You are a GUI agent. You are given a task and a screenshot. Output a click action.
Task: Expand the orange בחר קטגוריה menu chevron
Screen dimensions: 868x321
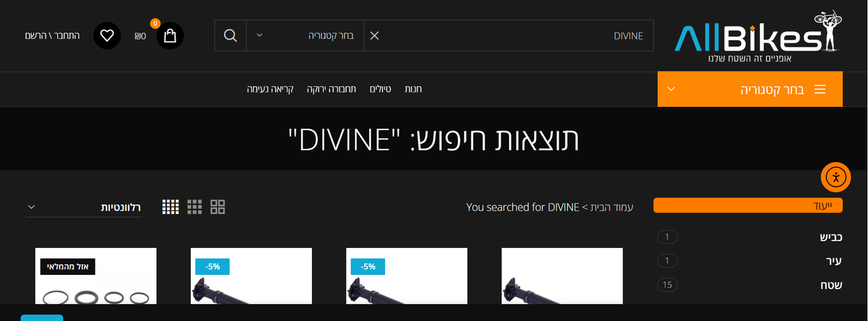tap(671, 89)
